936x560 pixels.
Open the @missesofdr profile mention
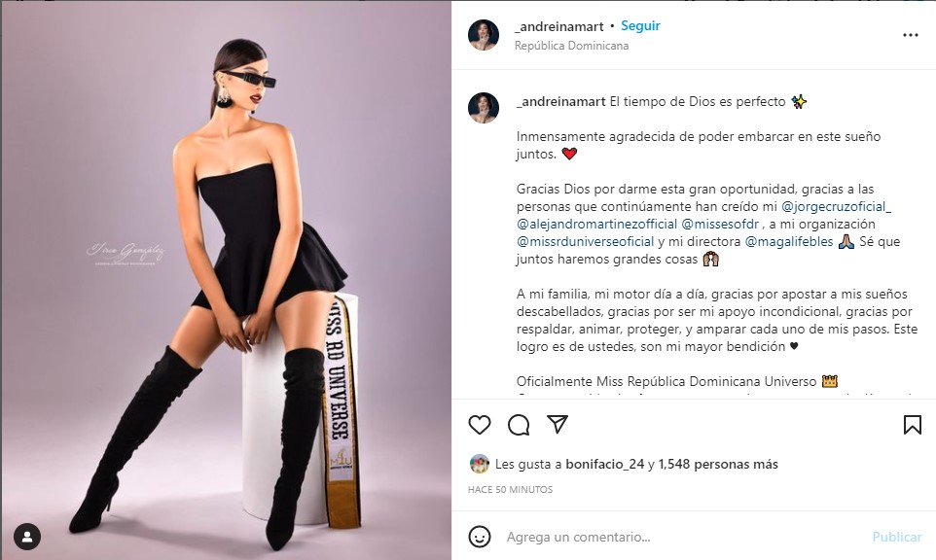(720, 224)
